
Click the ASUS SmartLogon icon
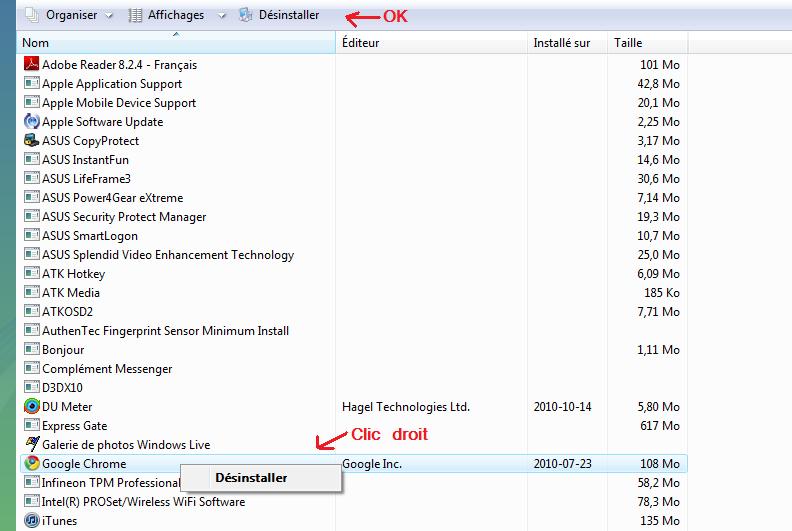point(31,235)
